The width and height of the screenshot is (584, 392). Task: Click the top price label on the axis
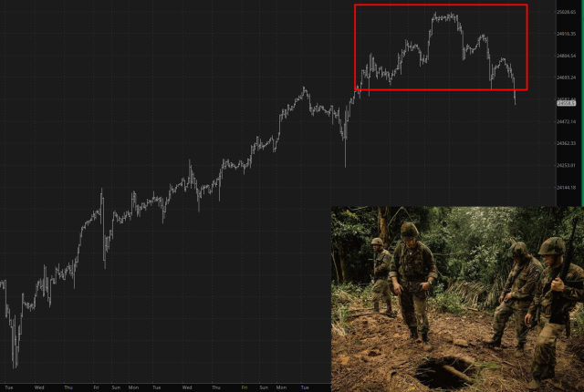[x=566, y=12]
